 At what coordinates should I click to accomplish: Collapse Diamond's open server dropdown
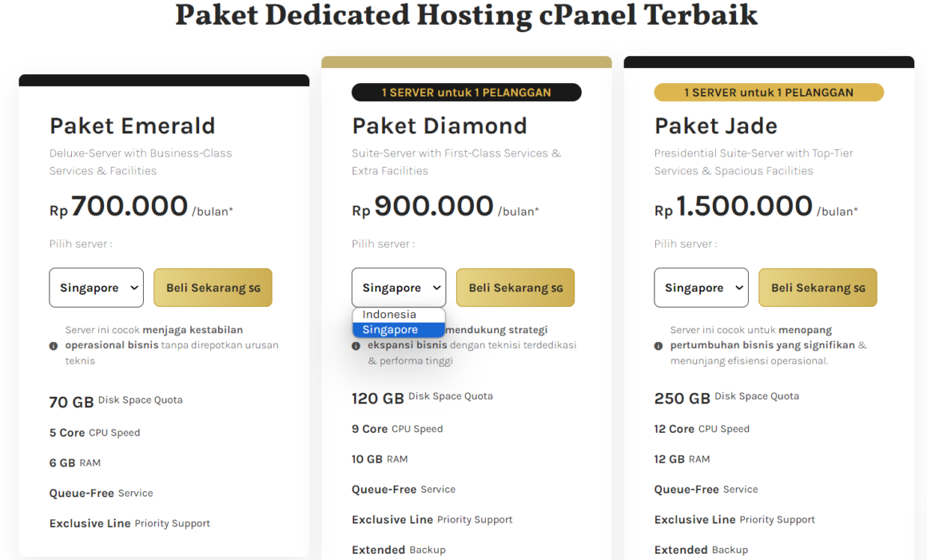pos(399,287)
